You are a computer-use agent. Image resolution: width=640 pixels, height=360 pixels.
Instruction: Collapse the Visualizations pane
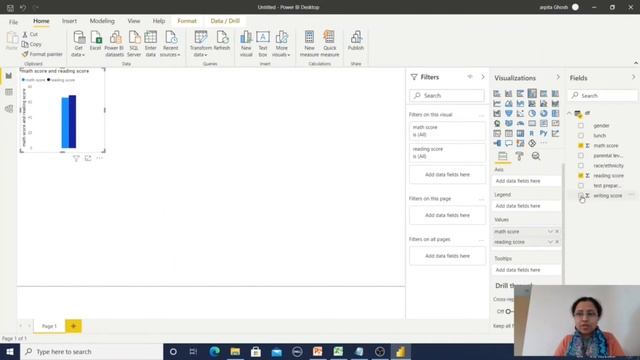pyautogui.click(x=558, y=77)
